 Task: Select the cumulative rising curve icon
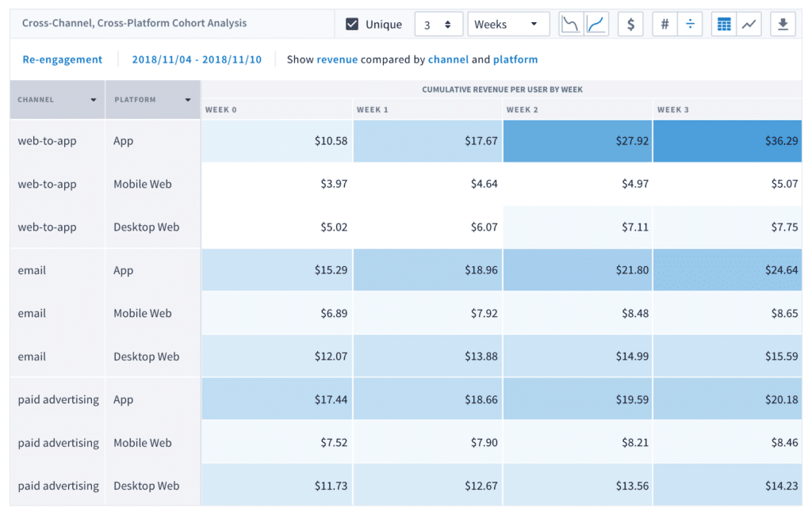pos(597,25)
